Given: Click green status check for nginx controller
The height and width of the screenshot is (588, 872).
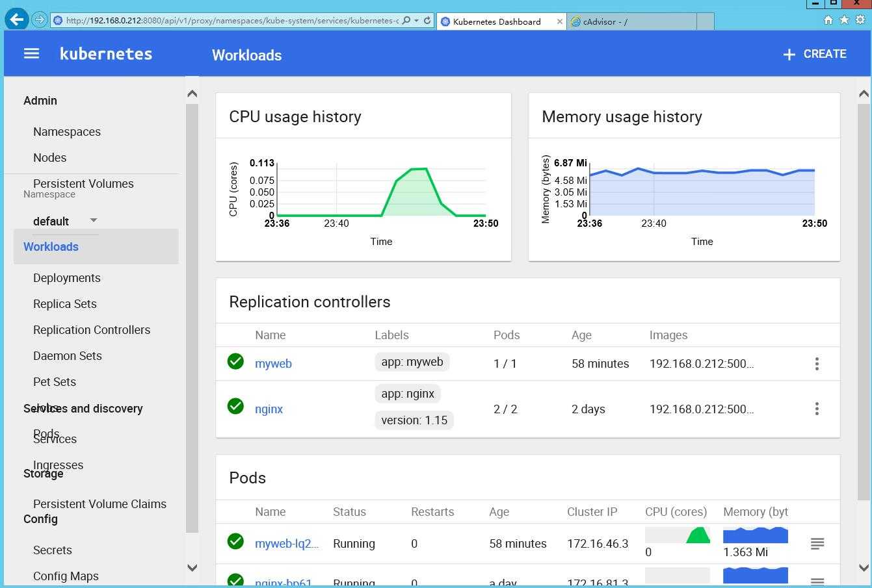Looking at the screenshot, I should coord(235,406).
